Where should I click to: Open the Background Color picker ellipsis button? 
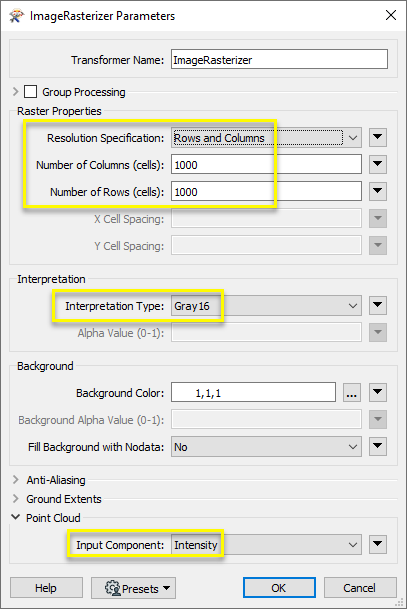[x=352, y=393]
